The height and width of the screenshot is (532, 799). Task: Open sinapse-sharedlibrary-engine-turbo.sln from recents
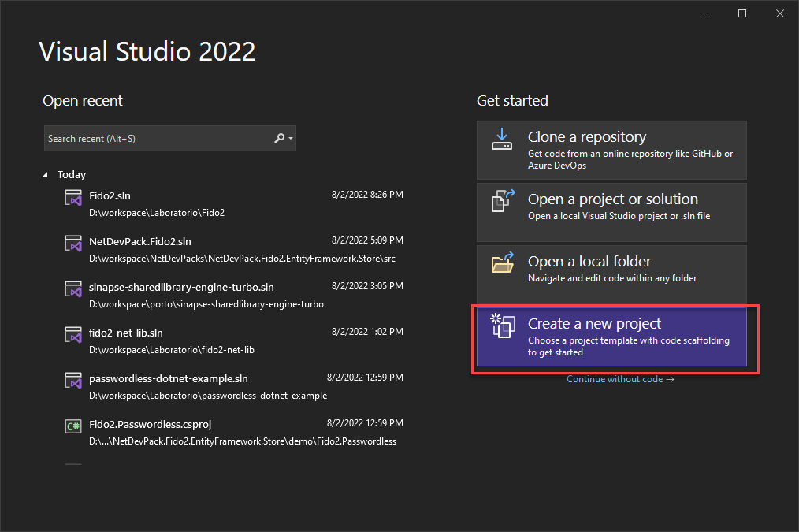[x=233, y=295]
